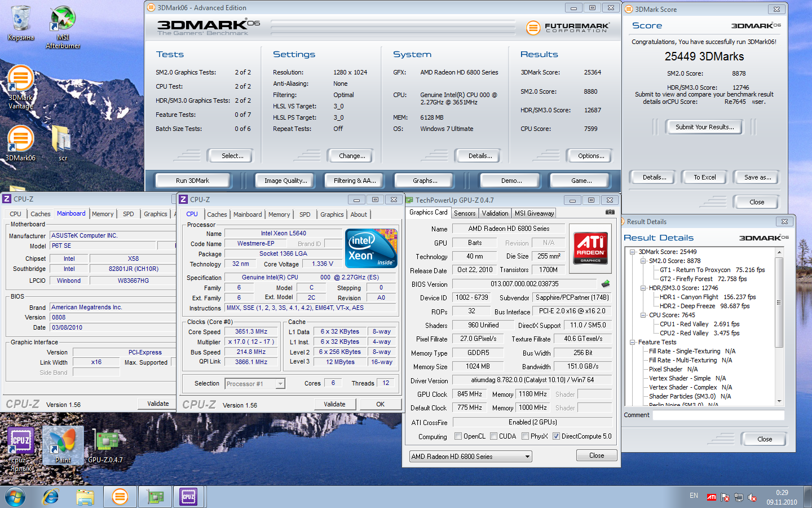Collapse the CPU Score: 7645 tree node
Screen dimensions: 812x508
tap(643, 315)
